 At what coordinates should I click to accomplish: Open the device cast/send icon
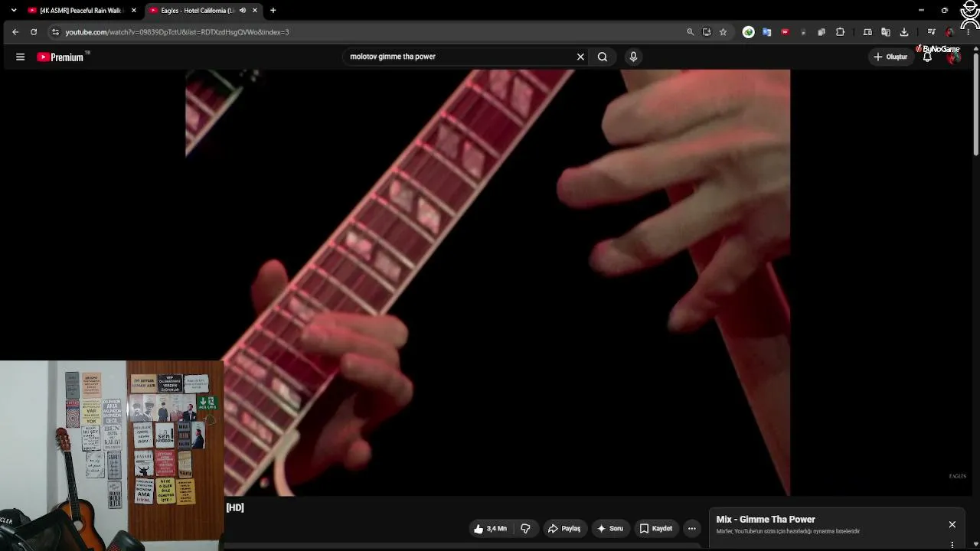point(867,32)
